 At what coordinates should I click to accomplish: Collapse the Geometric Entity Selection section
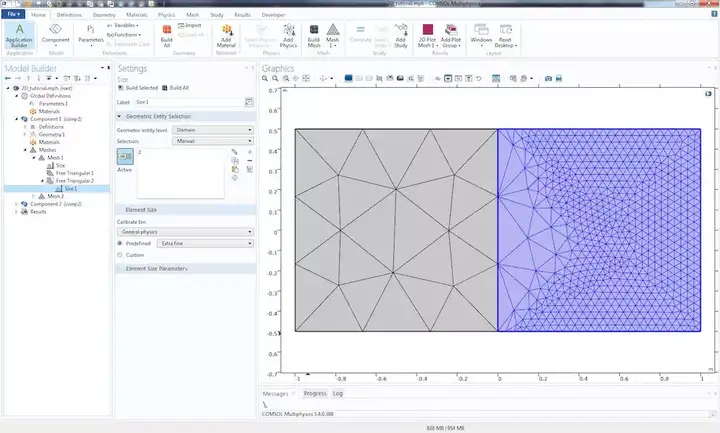click(119, 117)
